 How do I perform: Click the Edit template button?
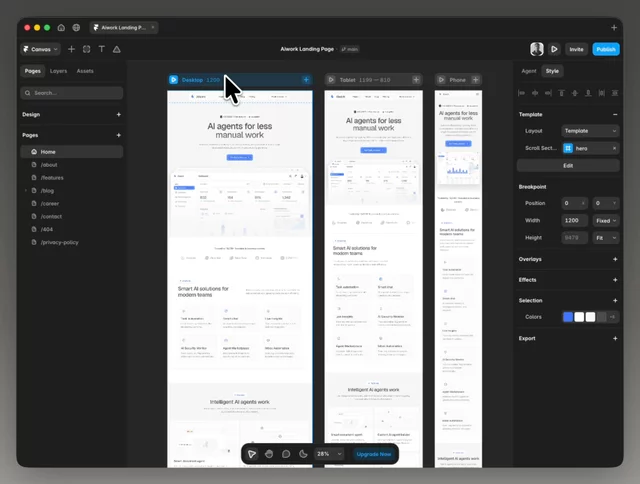click(x=568, y=166)
